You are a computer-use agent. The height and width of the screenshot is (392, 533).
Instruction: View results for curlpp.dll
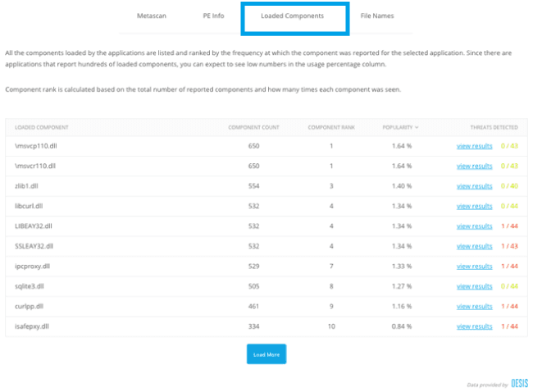(474, 307)
